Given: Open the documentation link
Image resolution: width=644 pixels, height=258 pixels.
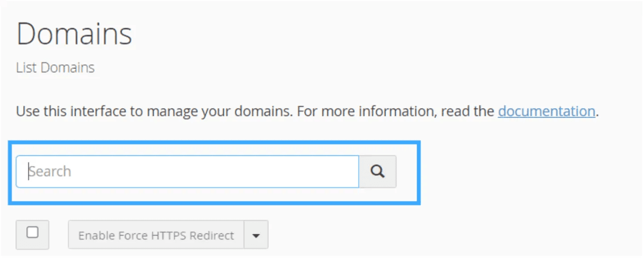Looking at the screenshot, I should tap(546, 111).
